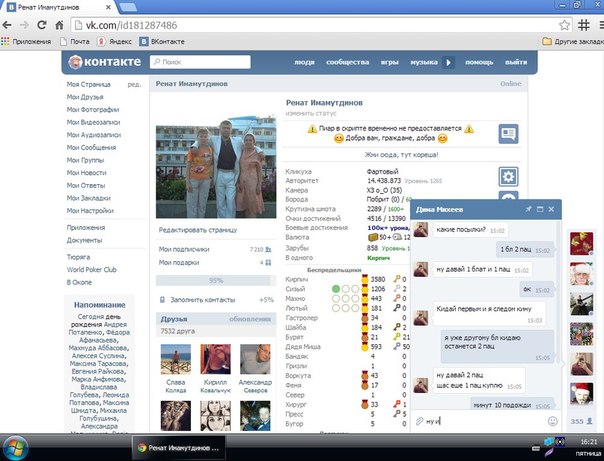Image resolution: width=604 pixels, height=461 pixels.
Task: Click the Chrome new tab button
Action: click(x=128, y=7)
